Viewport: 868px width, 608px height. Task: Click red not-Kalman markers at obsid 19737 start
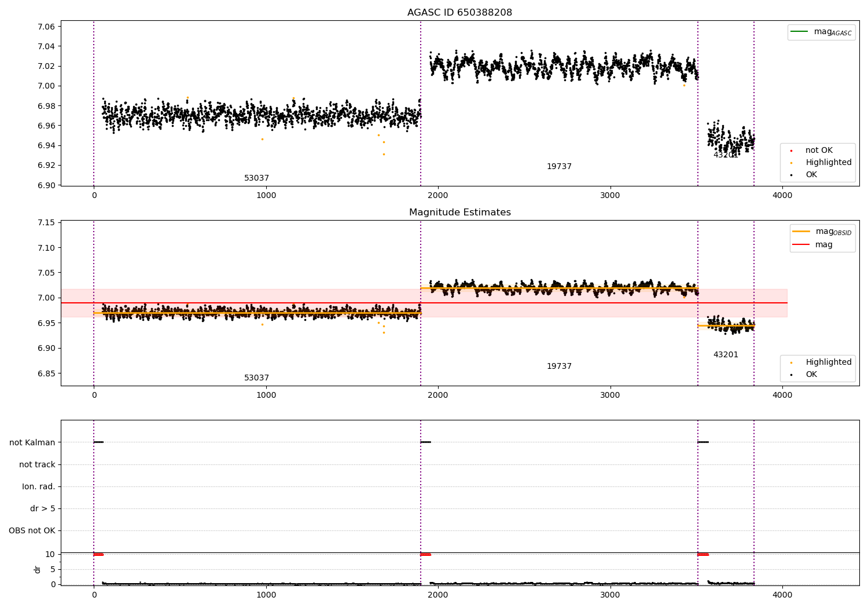pos(425,554)
